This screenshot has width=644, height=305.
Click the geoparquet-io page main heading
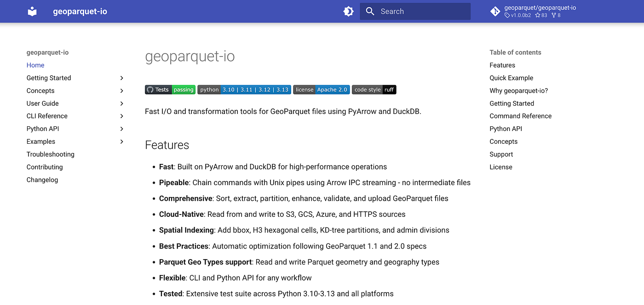coord(190,56)
